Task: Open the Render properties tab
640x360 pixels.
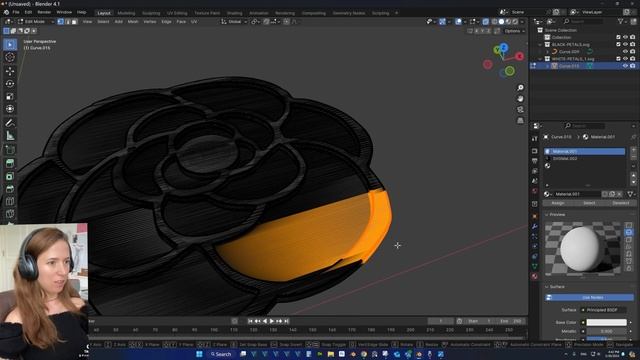Action: [x=535, y=151]
